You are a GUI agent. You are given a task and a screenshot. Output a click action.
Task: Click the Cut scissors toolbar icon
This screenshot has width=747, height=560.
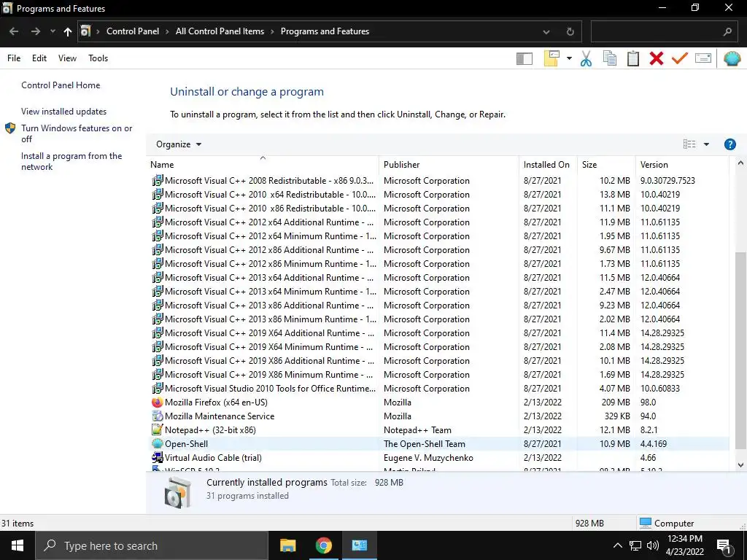586,58
